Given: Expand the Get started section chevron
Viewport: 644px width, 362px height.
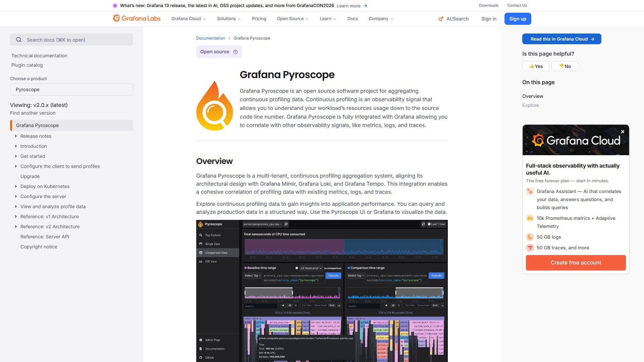Looking at the screenshot, I should click(16, 156).
